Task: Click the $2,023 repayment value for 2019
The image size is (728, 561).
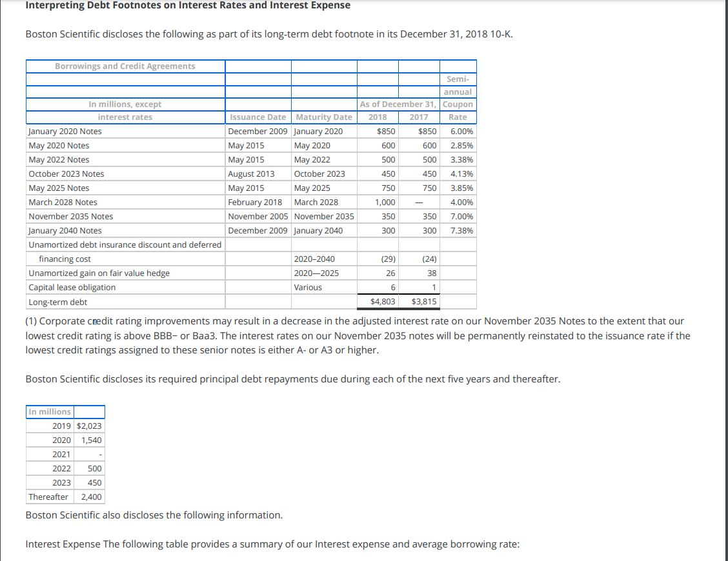Action: pyautogui.click(x=90, y=426)
